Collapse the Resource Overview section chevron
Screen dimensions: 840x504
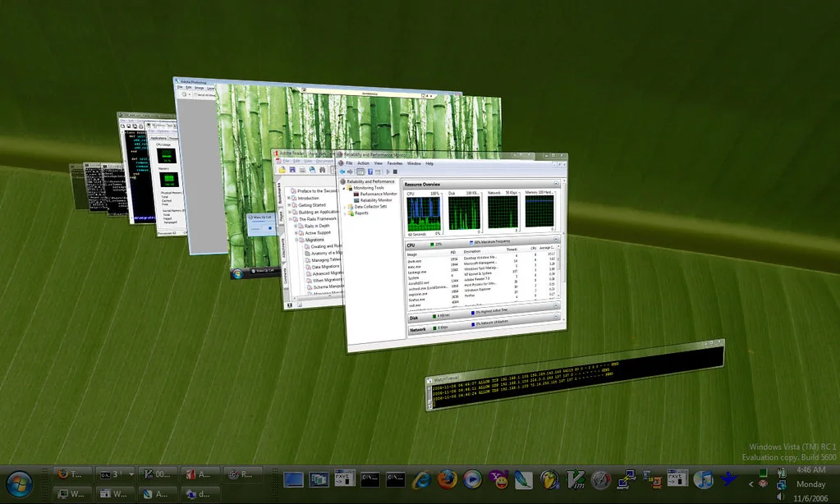[x=556, y=184]
